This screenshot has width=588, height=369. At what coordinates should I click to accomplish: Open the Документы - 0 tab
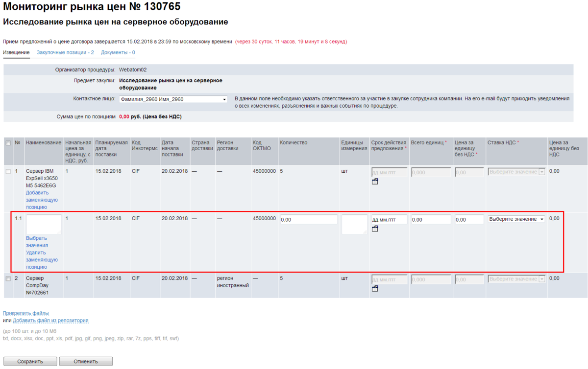tap(118, 52)
